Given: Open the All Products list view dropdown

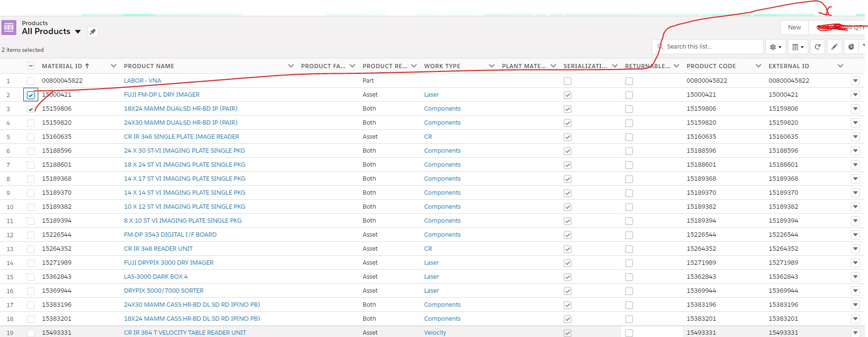Looking at the screenshot, I should (78, 32).
